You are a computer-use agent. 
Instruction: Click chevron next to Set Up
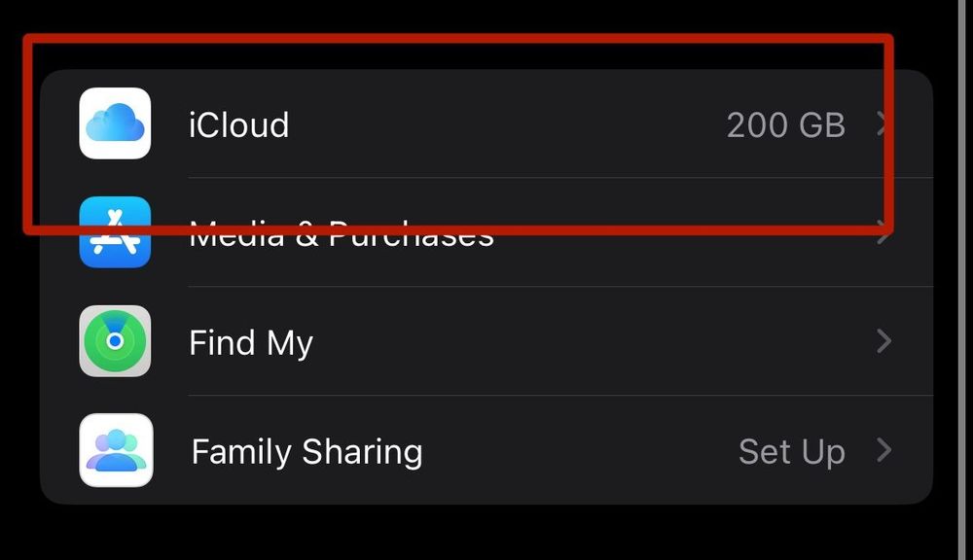pos(883,450)
